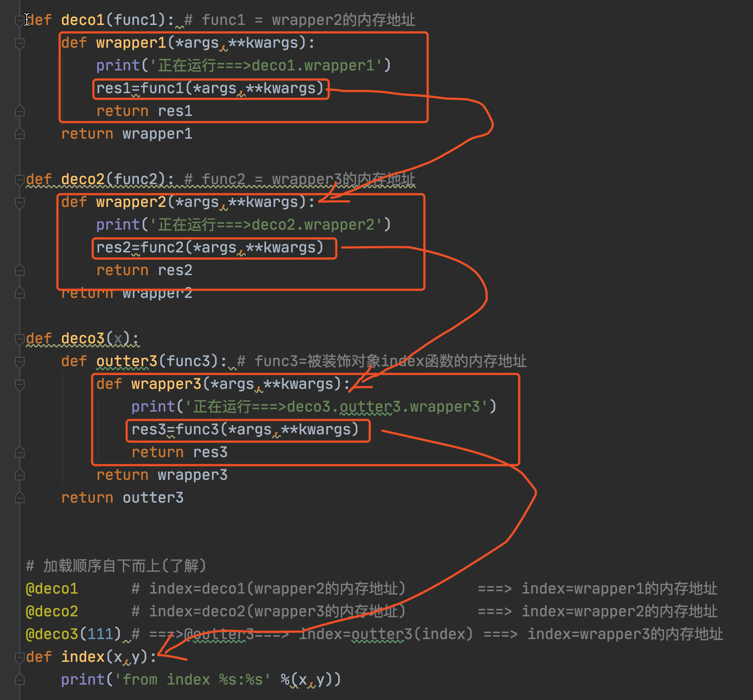Collapse the deco3 function fold marker
753x700 pixels.
20,339
